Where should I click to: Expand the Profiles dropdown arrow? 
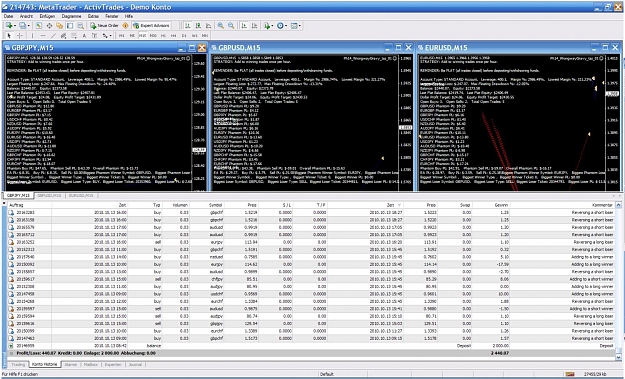[28, 26]
